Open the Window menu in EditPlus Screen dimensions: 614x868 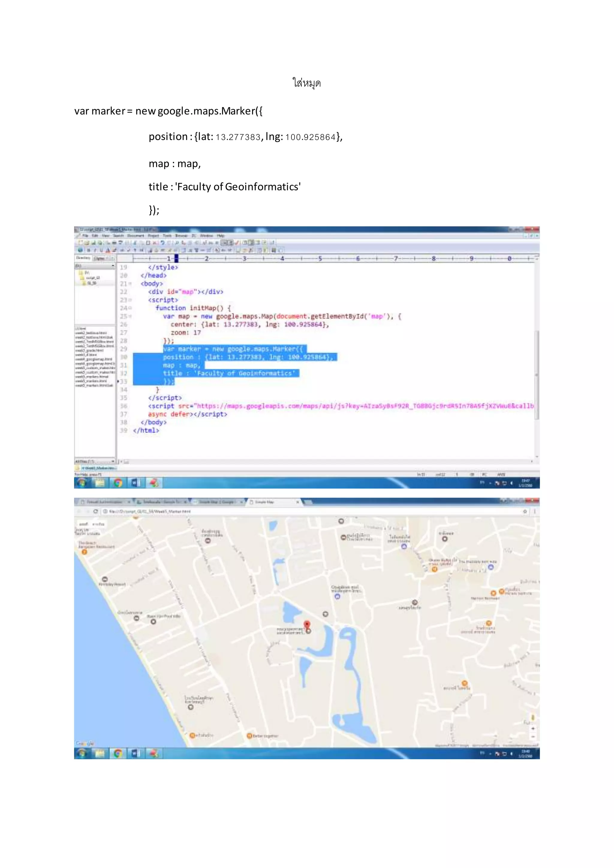click(x=207, y=236)
